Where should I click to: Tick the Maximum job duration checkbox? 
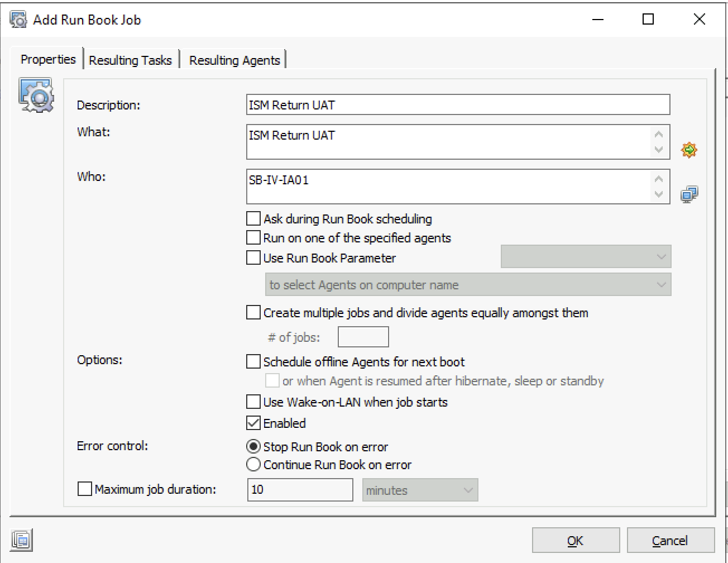[85, 489]
